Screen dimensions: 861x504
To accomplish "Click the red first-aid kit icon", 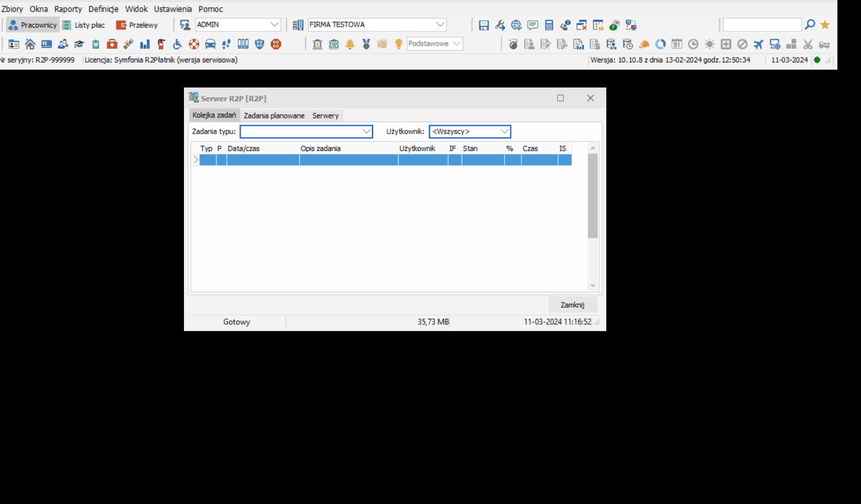I will coord(112,44).
